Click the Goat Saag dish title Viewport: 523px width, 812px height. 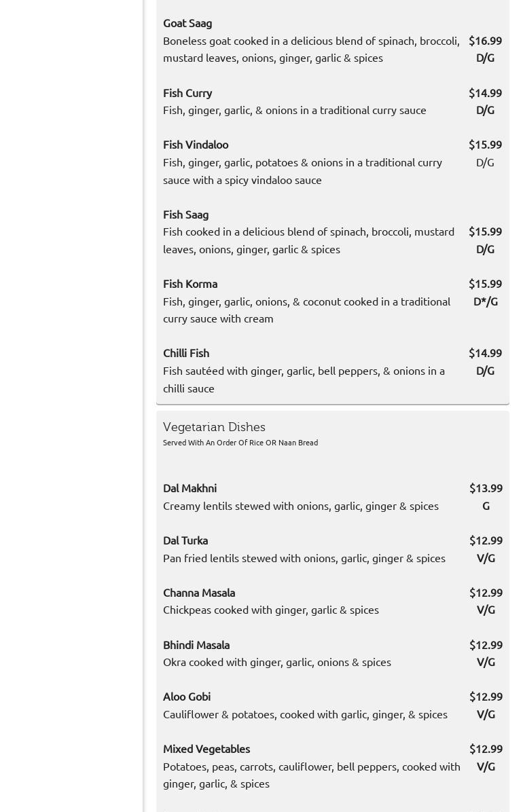click(187, 23)
